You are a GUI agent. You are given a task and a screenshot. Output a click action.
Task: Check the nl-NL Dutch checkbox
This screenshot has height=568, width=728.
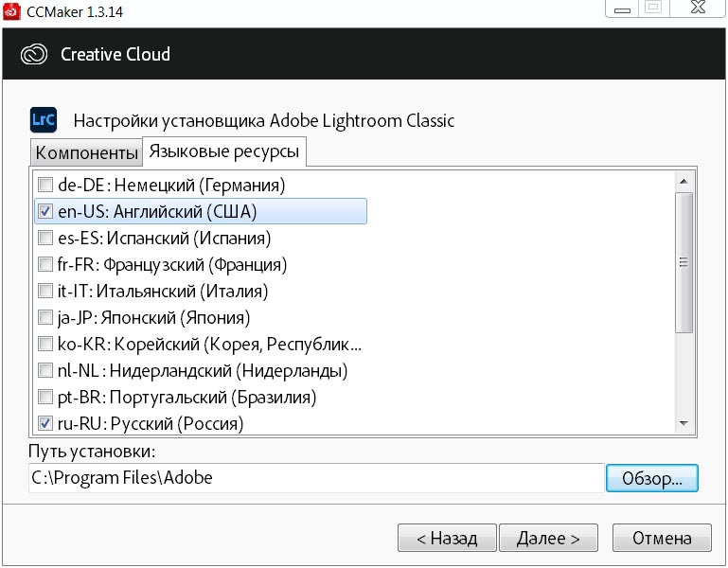click(x=45, y=370)
